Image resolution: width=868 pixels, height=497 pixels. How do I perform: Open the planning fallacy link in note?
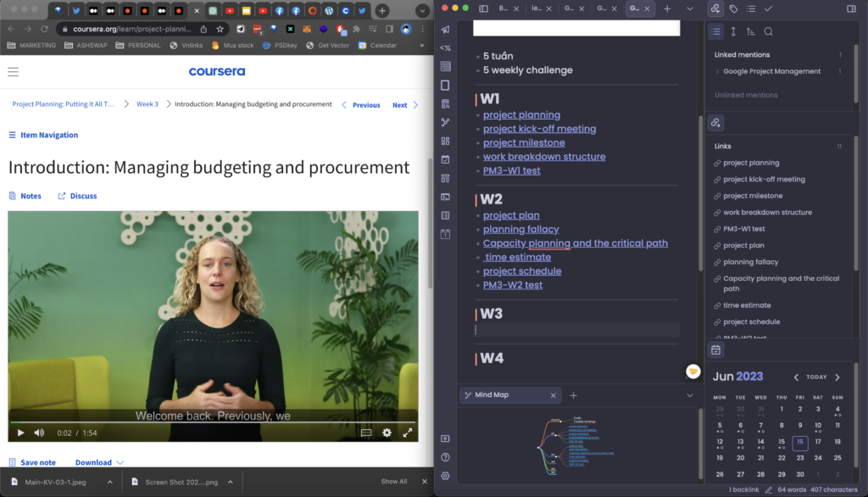(x=520, y=229)
